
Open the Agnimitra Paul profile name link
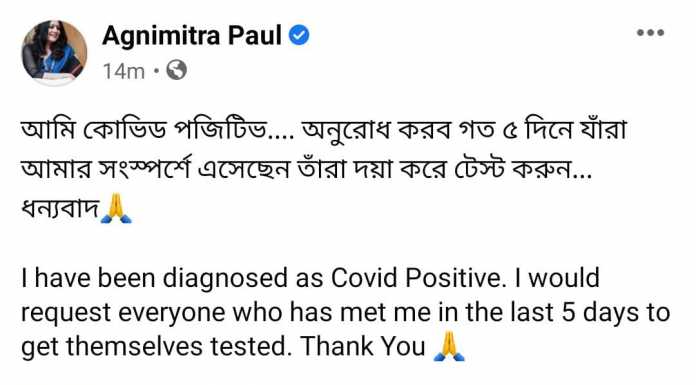click(192, 36)
